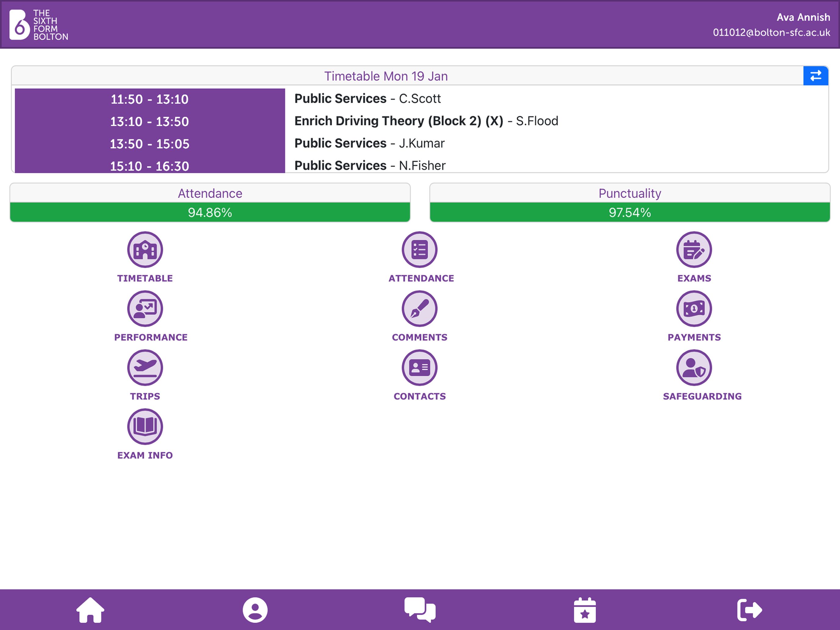Click Public Services - N.Fisher lesson

[370, 165]
